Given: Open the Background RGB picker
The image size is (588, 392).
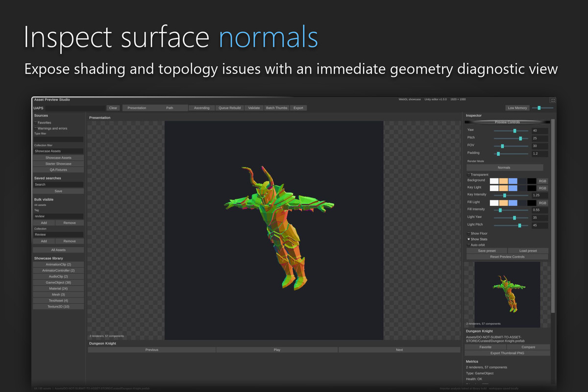Looking at the screenshot, I should (x=543, y=181).
